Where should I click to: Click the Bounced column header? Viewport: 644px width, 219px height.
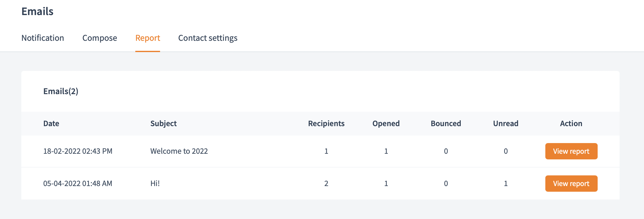click(x=446, y=124)
